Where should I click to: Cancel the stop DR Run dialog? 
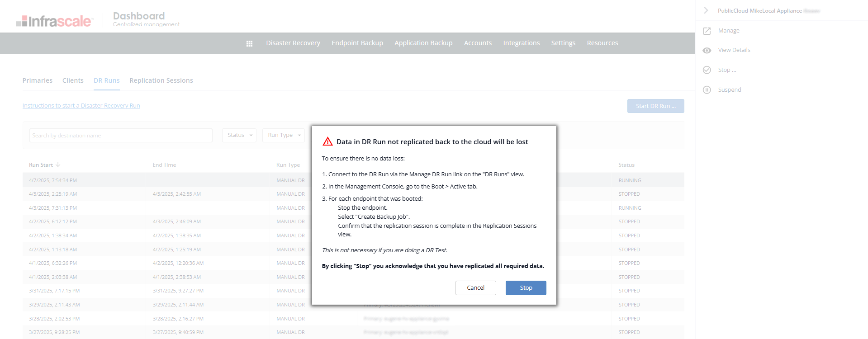pyautogui.click(x=475, y=288)
